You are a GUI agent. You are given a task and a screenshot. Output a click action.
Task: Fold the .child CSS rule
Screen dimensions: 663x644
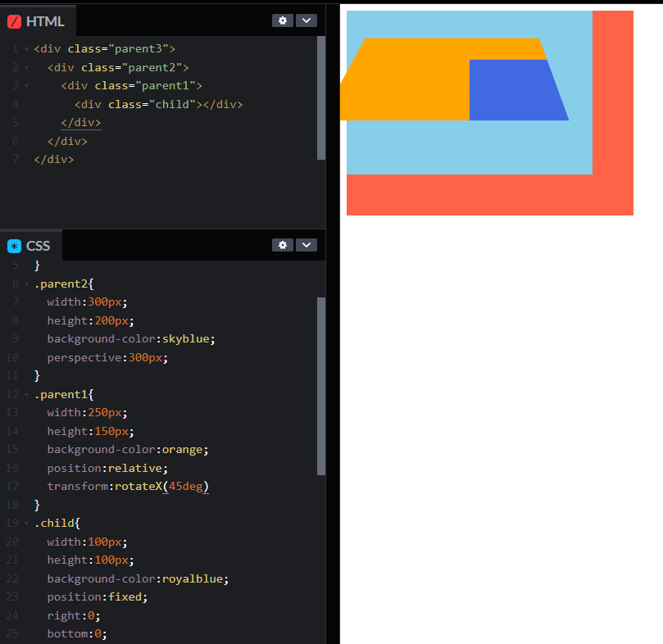tap(27, 524)
